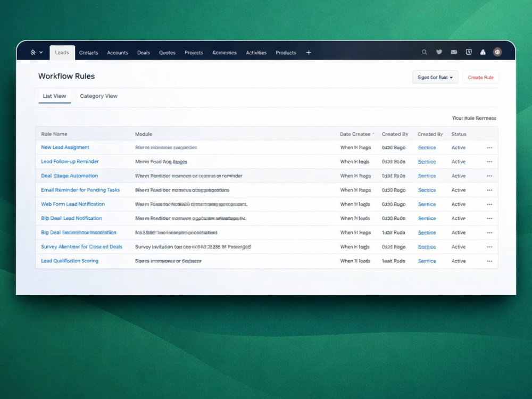The width and height of the screenshot is (532, 399).
Task: Open the Lead Qualification Scoring rule
Action: pyautogui.click(x=70, y=261)
